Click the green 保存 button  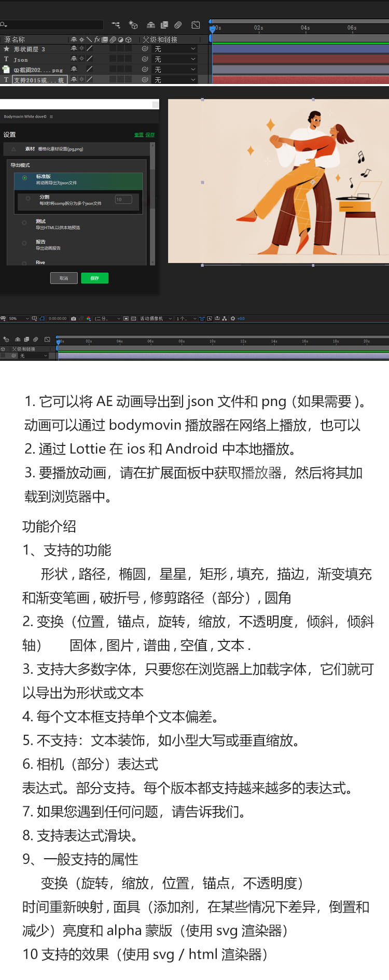pos(94,278)
